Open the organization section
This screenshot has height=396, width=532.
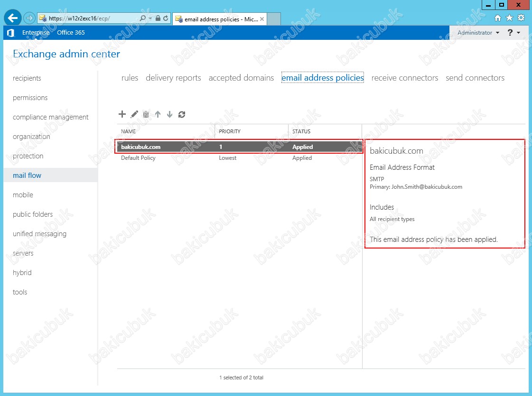pyautogui.click(x=31, y=137)
